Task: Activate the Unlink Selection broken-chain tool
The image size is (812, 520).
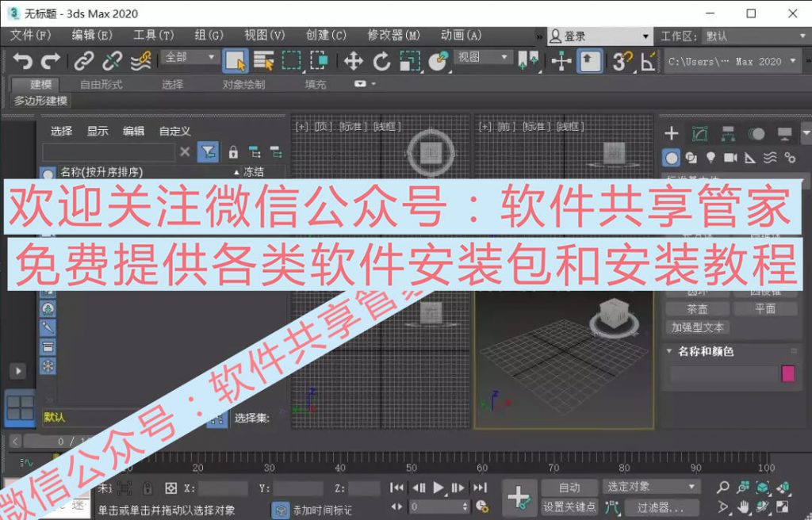Action: (x=112, y=61)
